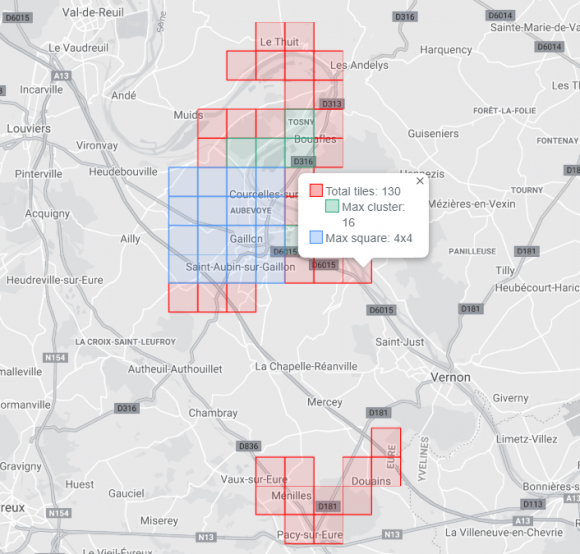Close the tile statistics popup
The image size is (580, 554).
pos(420,181)
